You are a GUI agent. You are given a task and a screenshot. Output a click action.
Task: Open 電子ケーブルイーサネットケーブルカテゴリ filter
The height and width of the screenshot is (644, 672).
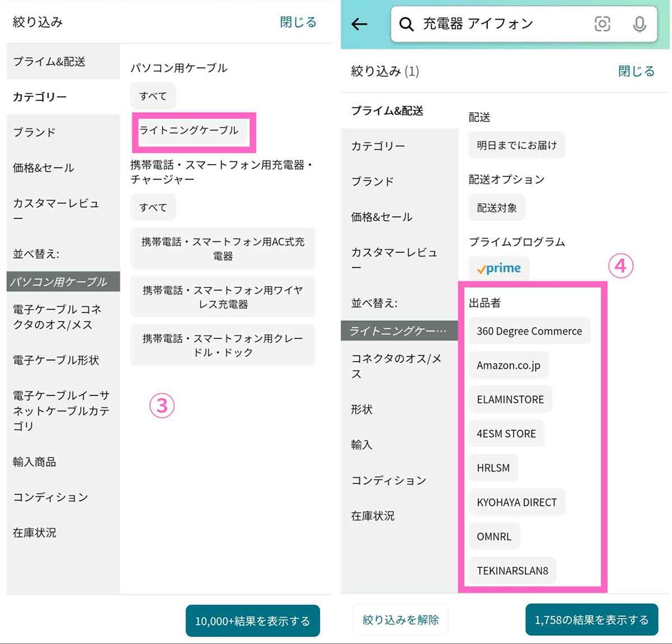63,410
